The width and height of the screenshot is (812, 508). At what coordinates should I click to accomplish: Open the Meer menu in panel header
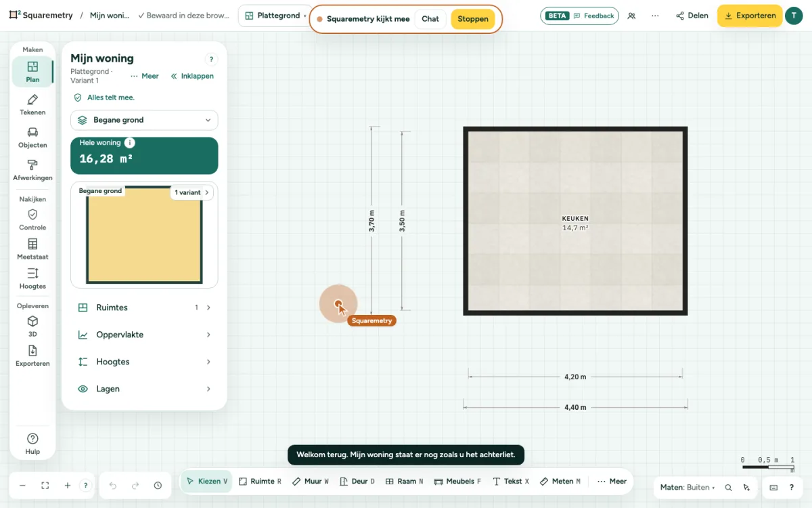[144, 76]
